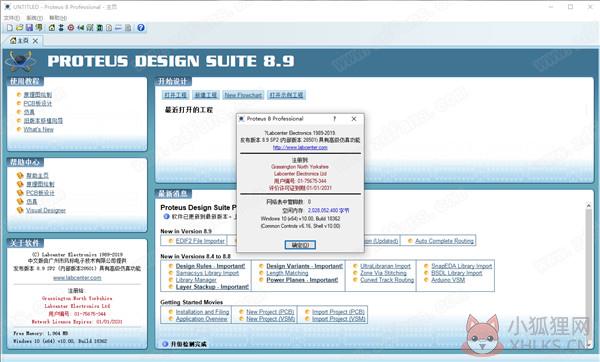Open the Curved Track Routing link
This screenshot has height=362, width=600.
[387, 280]
